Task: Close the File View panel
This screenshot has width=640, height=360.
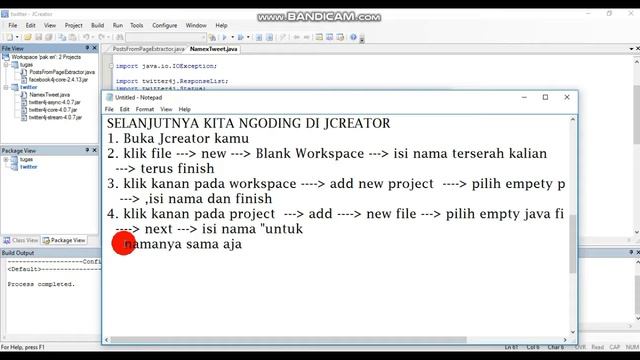Action: click(x=95, y=48)
